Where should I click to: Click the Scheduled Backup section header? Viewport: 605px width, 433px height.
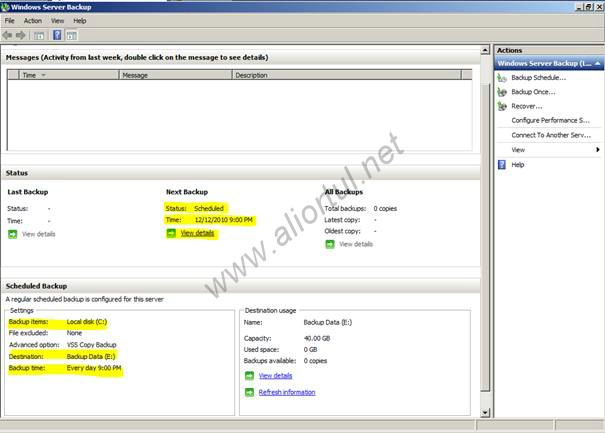36,286
